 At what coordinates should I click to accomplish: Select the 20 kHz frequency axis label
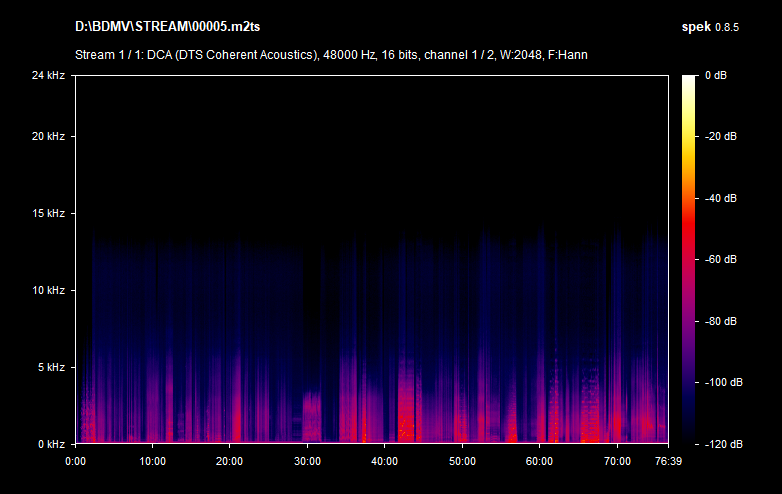pyautogui.click(x=47, y=136)
